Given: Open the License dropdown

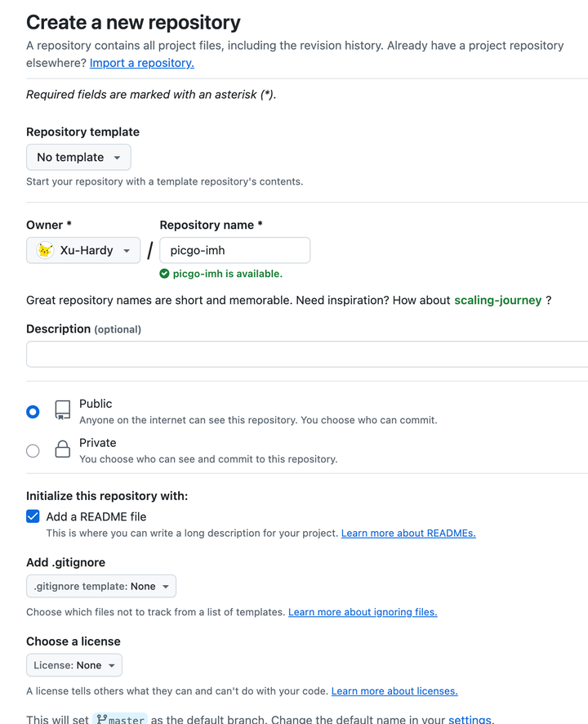Looking at the screenshot, I should coord(73,665).
